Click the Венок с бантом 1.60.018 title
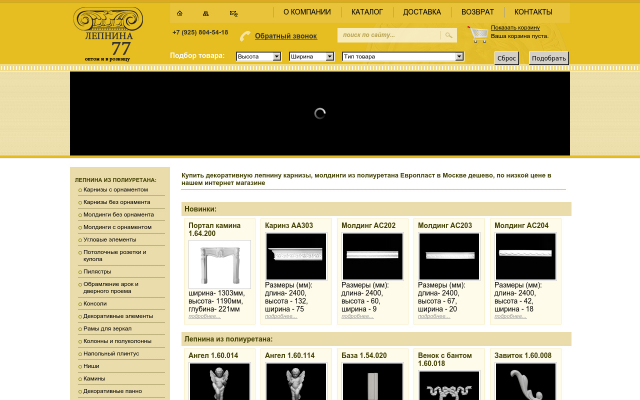The width and height of the screenshot is (640, 400). coord(445,360)
